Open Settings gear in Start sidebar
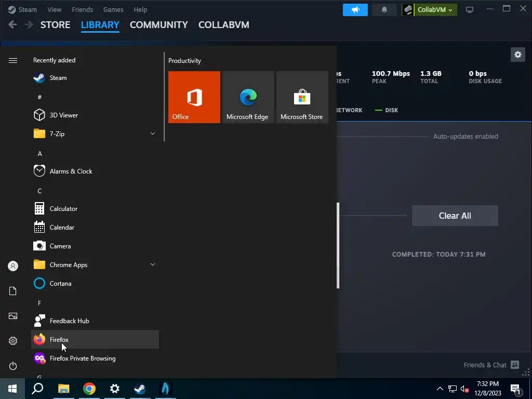532x399 pixels. pos(13,341)
